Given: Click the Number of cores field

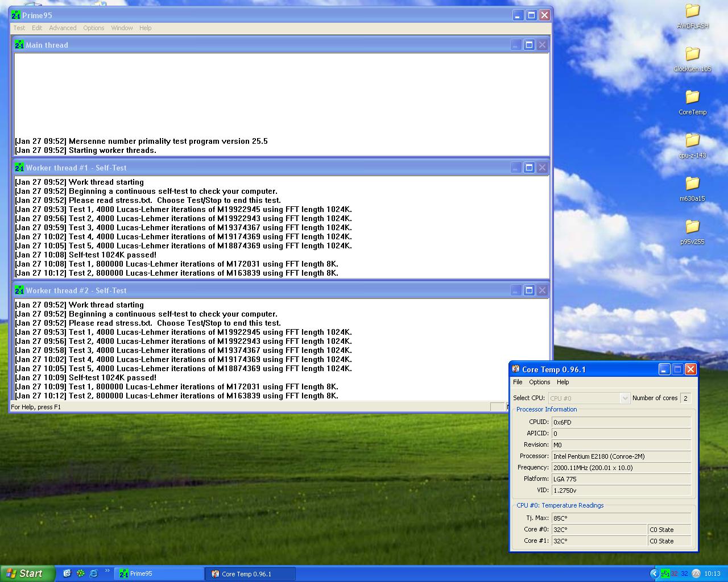Looking at the screenshot, I should tap(686, 398).
